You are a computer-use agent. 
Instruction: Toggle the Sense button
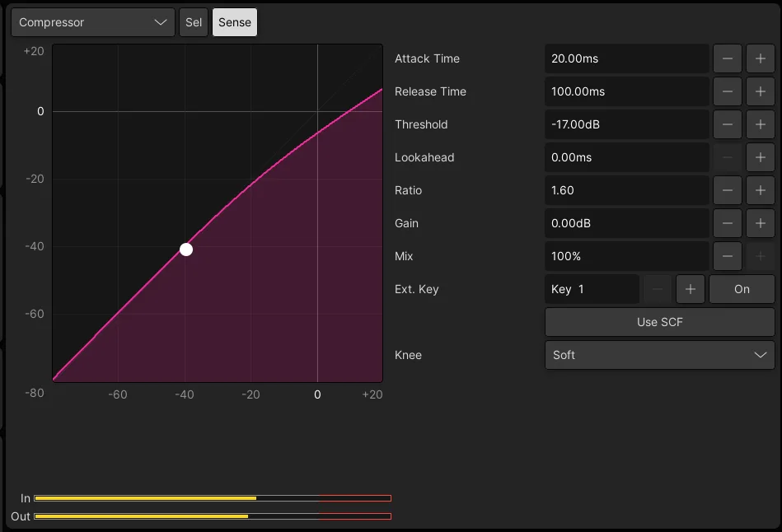234,22
